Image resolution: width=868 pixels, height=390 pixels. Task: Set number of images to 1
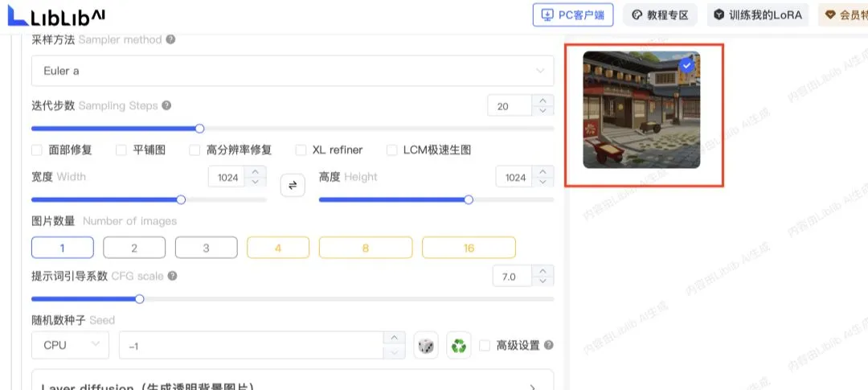(x=63, y=248)
